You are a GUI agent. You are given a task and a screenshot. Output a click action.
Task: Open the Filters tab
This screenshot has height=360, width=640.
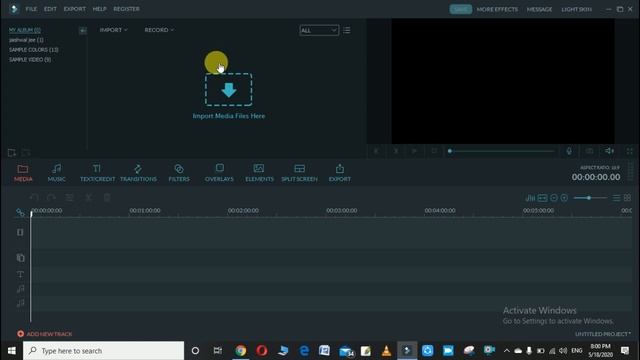[x=179, y=173]
